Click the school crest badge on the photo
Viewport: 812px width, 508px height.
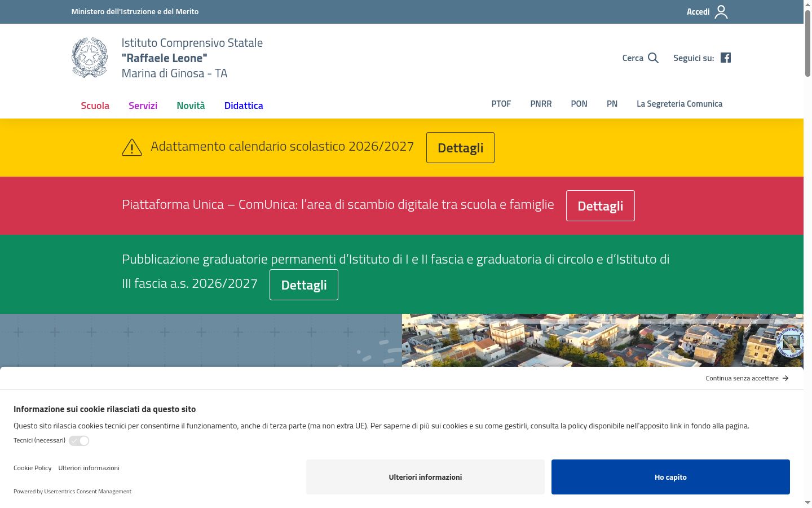tap(789, 341)
